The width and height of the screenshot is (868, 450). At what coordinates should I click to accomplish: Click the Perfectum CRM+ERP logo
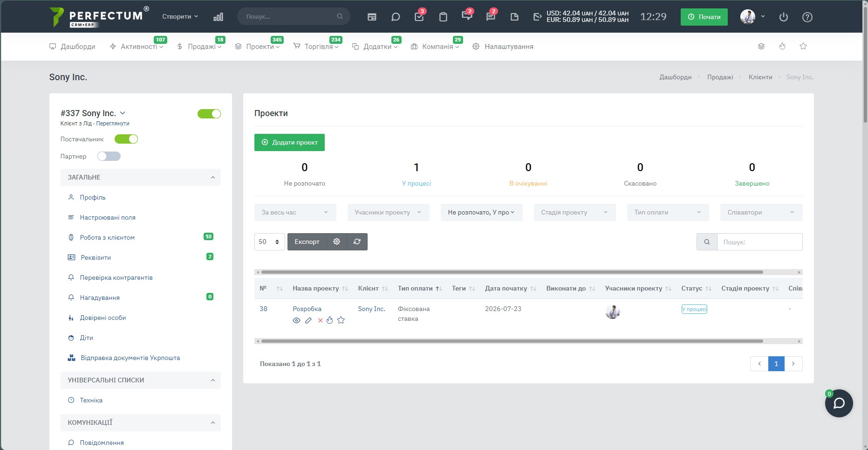99,17
